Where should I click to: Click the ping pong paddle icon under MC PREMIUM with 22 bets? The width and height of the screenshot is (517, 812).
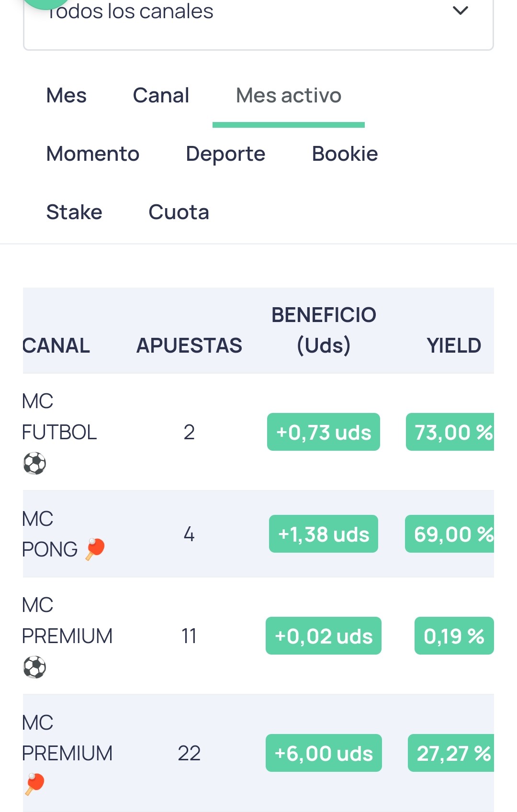click(x=34, y=784)
